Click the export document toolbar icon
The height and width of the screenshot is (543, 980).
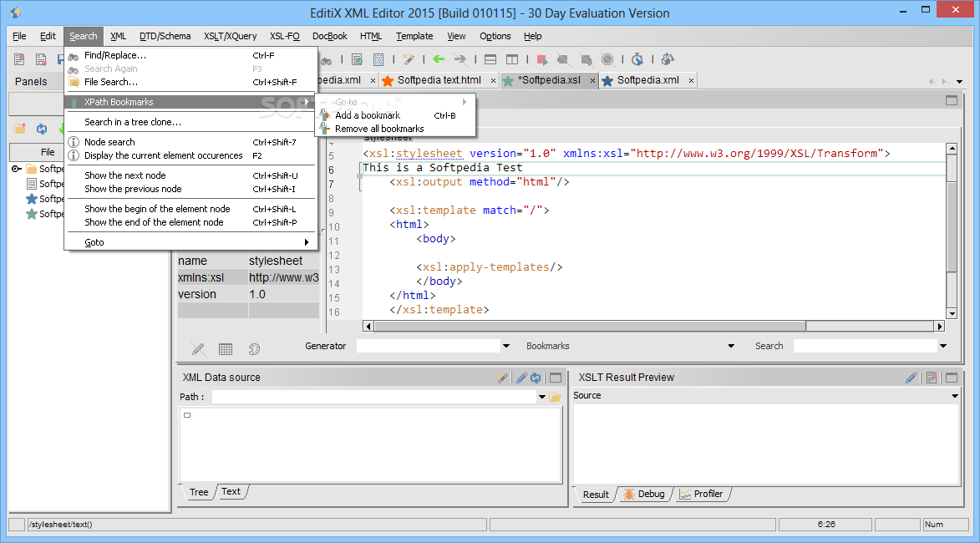pos(41,59)
